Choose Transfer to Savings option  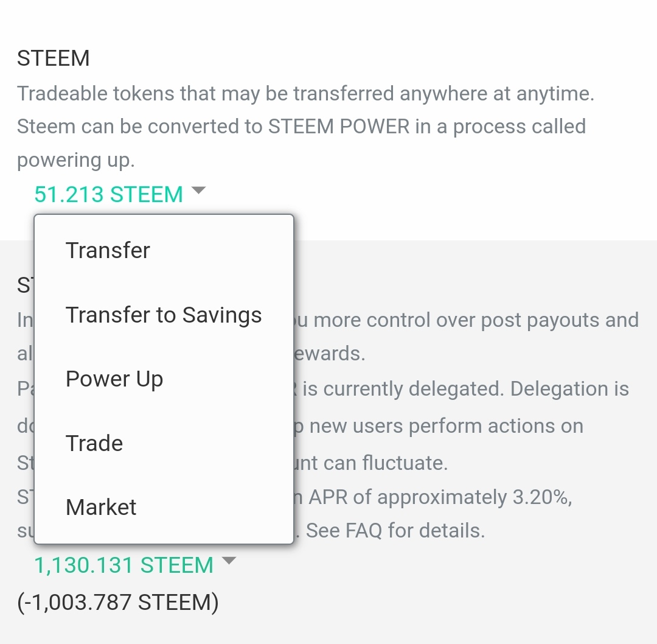click(x=164, y=315)
